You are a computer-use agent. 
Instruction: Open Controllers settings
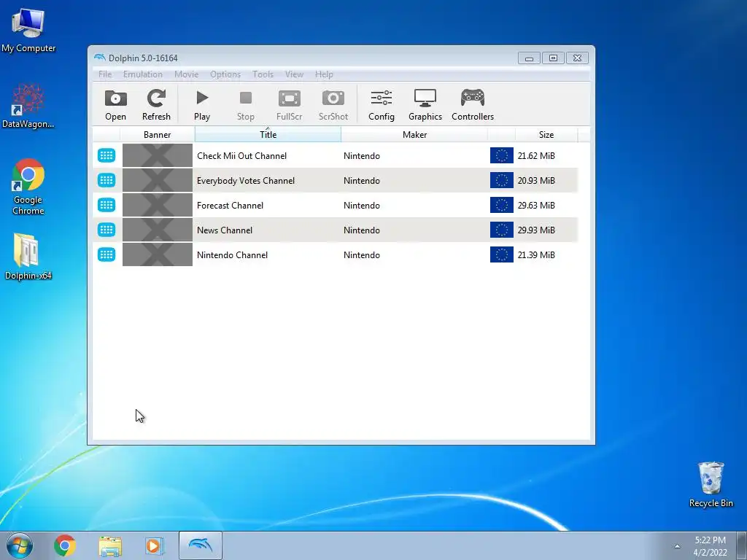click(x=473, y=105)
